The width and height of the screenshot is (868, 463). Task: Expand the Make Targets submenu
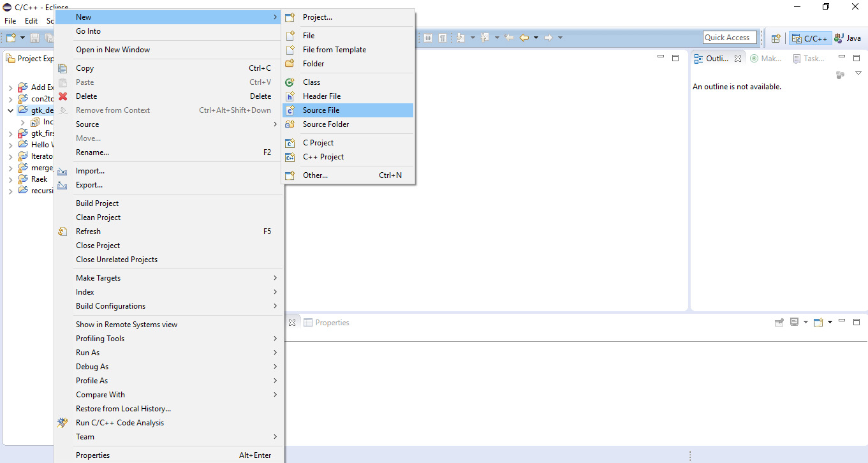[x=98, y=277]
